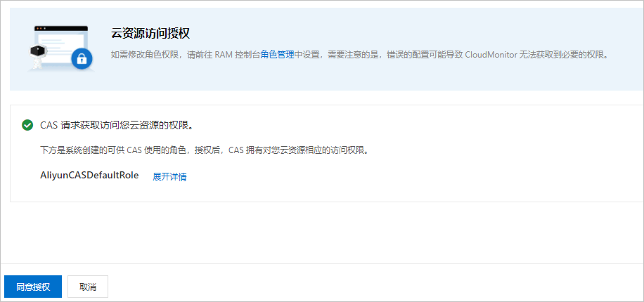The height and width of the screenshot is (302, 644).
Task: Expand details via 展开详情
Action: tap(169, 177)
